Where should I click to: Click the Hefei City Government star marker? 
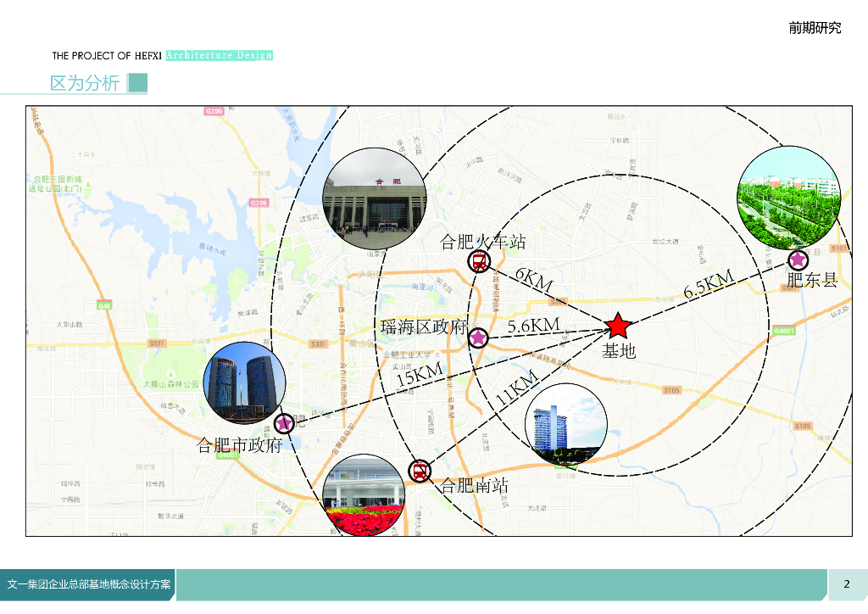(x=284, y=423)
